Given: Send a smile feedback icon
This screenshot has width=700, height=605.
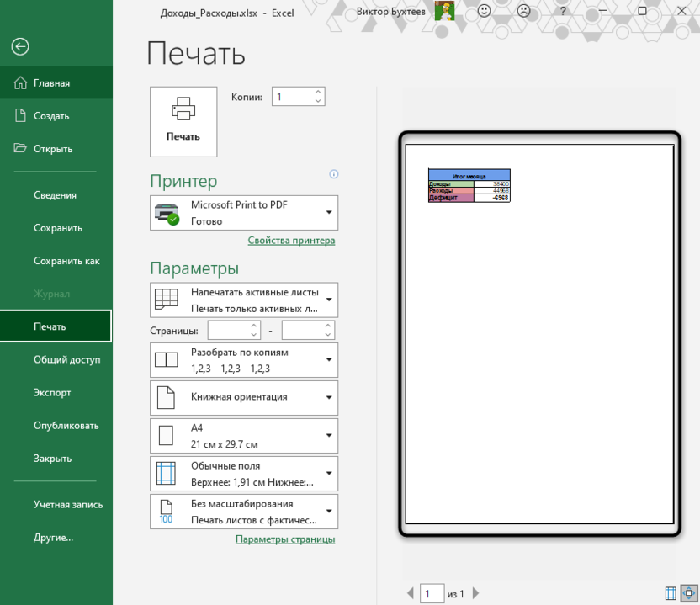Looking at the screenshot, I should [485, 11].
